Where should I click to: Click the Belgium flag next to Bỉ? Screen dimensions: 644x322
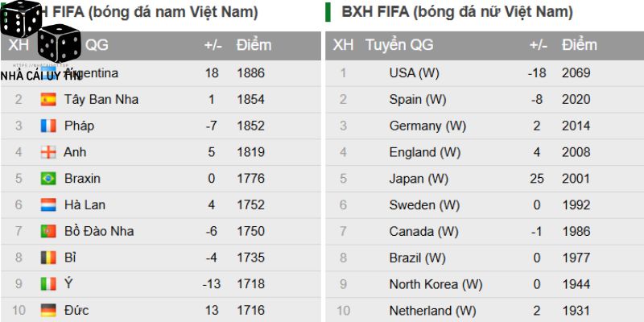48,258
